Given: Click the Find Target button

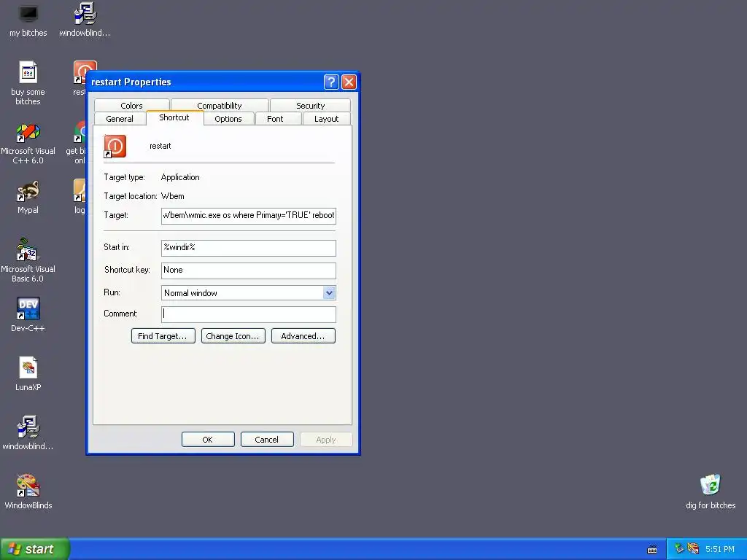Looking at the screenshot, I should pos(163,335).
